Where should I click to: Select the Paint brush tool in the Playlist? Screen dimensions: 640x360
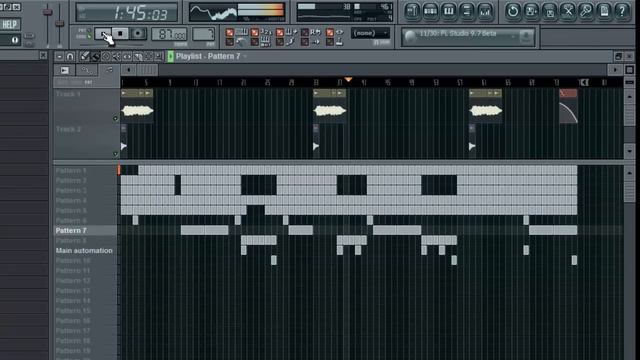pos(95,56)
